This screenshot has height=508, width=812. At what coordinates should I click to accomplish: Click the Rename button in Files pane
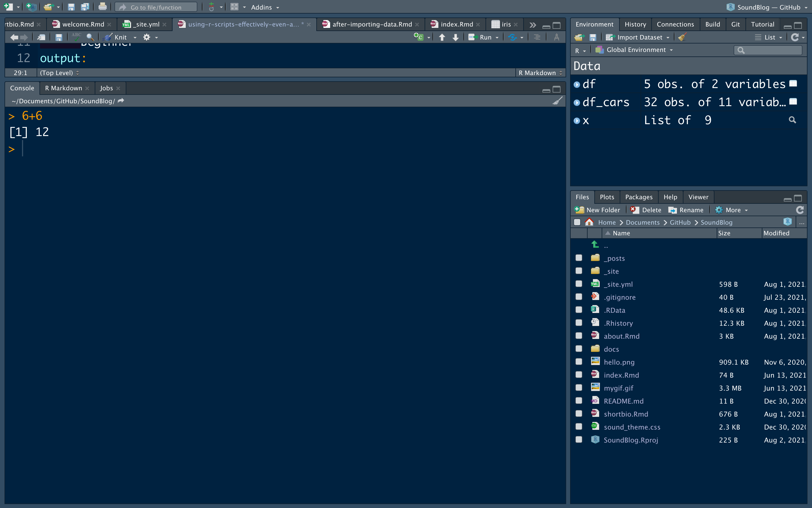coord(686,210)
